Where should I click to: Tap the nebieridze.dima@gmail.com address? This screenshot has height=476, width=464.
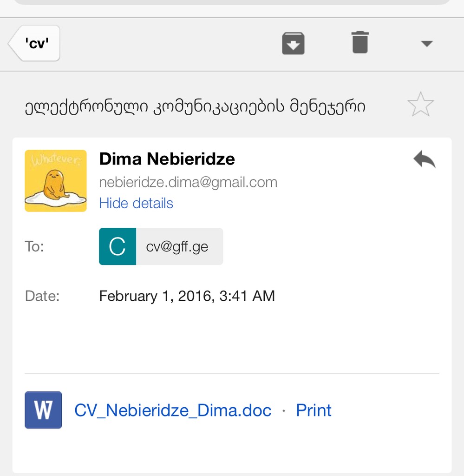[188, 182]
